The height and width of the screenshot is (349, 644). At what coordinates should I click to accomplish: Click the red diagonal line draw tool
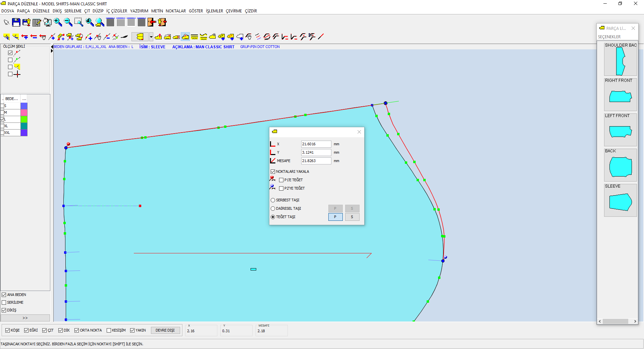click(x=321, y=37)
